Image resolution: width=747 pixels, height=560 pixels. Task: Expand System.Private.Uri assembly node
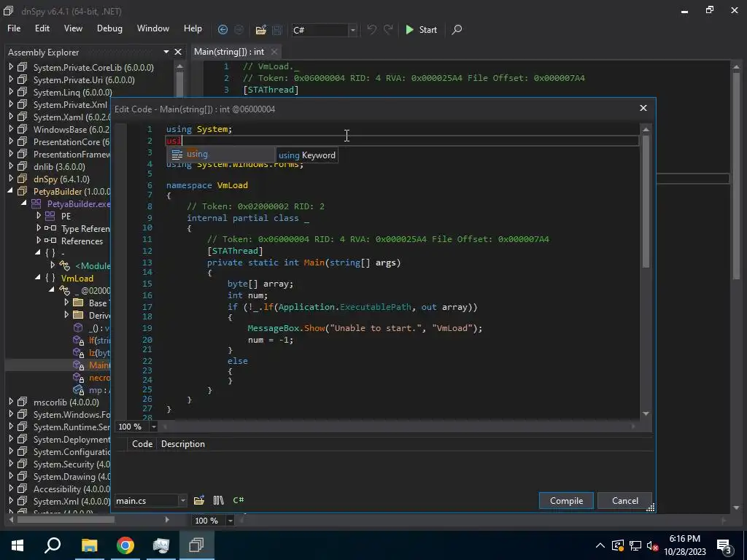11,79
